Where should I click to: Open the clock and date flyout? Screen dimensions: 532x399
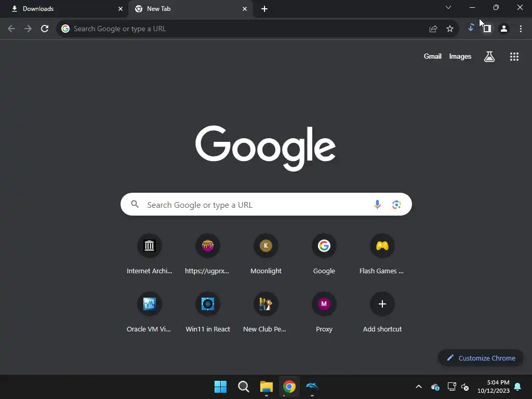coord(494,387)
